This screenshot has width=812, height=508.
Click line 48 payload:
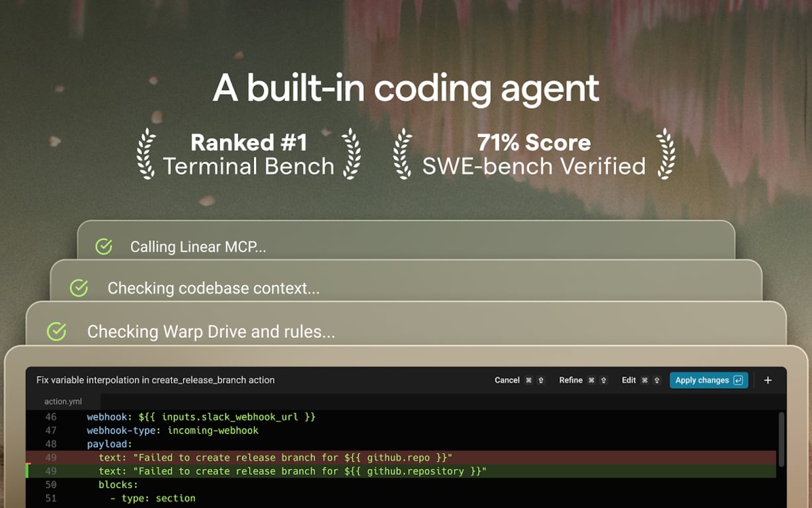[x=110, y=444]
